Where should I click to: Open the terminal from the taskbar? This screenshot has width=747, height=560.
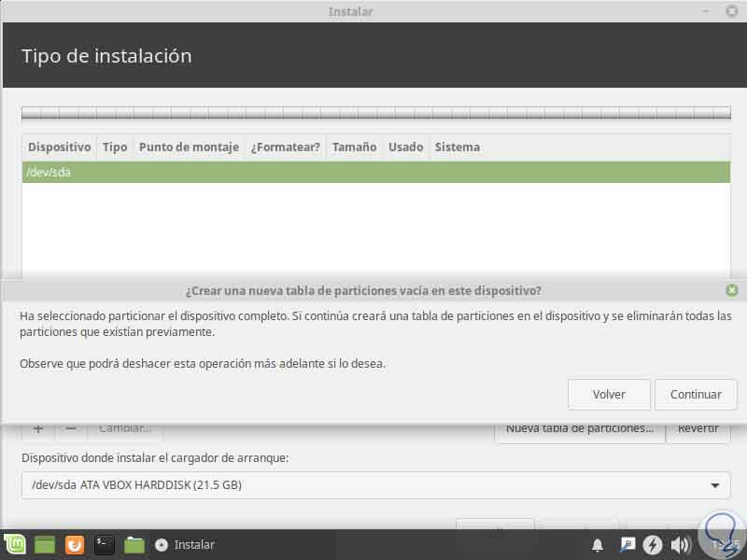point(104,544)
